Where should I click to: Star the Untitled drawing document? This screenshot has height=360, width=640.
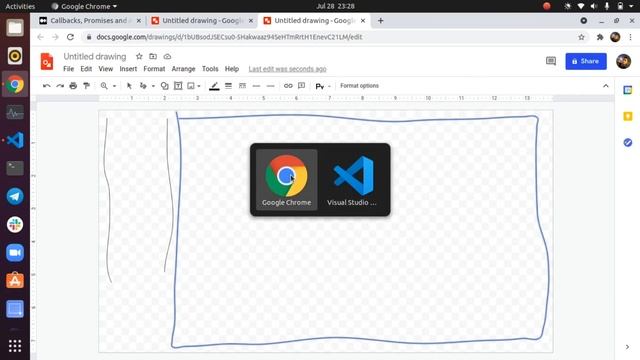tap(139, 56)
